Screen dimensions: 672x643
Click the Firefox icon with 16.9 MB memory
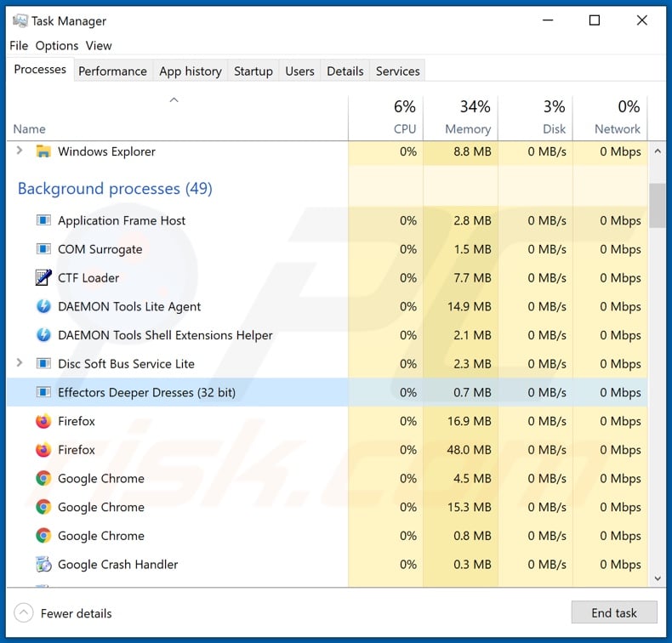pyautogui.click(x=43, y=421)
